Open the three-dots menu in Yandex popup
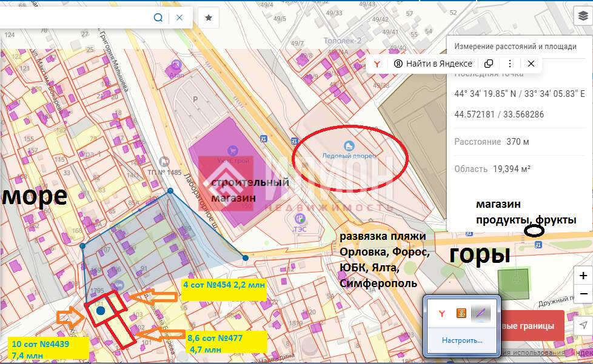This screenshot has width=593, height=364. (510, 64)
